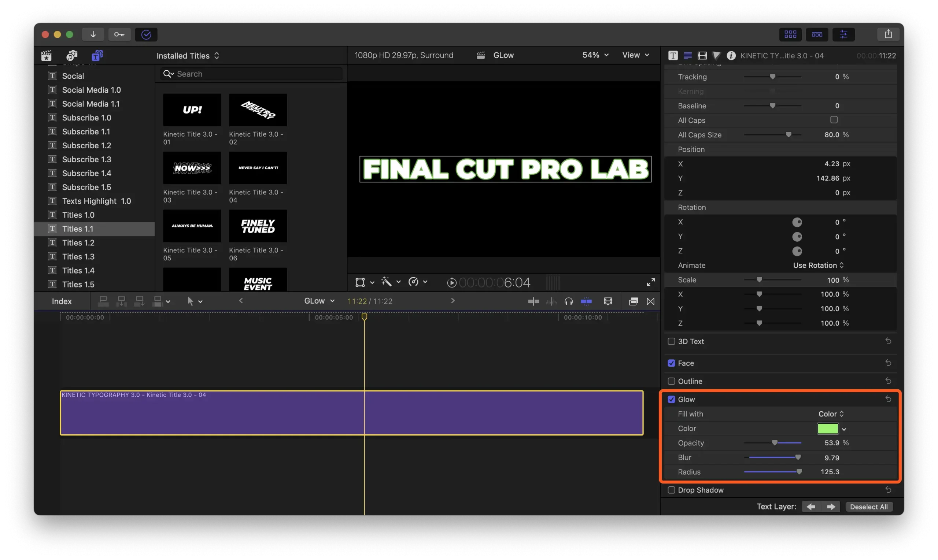
Task: Show the Titles and Generators sidebar icon
Action: (x=97, y=55)
